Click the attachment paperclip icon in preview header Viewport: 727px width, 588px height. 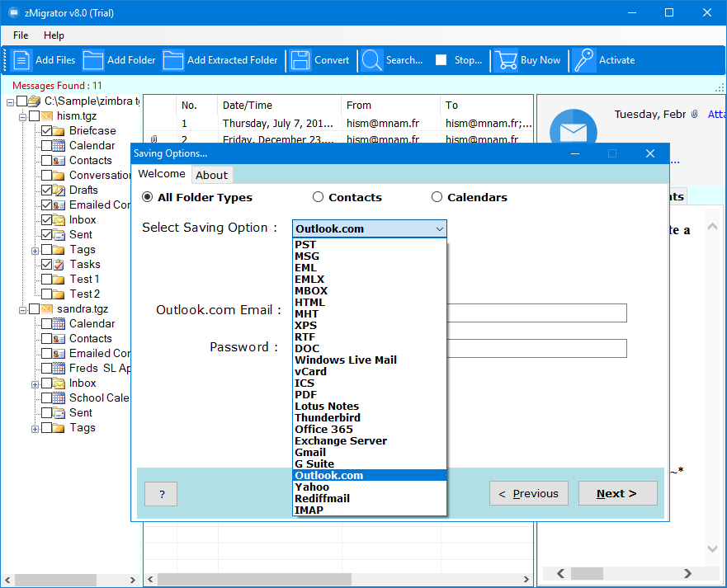pyautogui.click(x=695, y=114)
